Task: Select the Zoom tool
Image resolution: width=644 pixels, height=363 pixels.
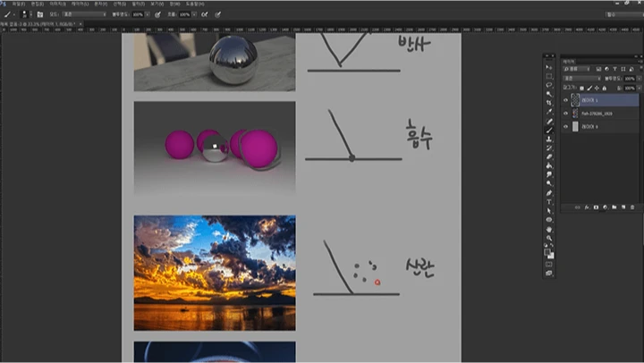Action: coord(549,238)
